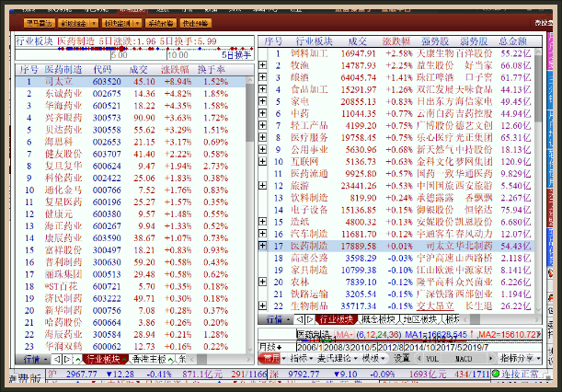The image size is (562, 392).
Task: Open the 模板 dropdown menu
Action: (x=373, y=358)
